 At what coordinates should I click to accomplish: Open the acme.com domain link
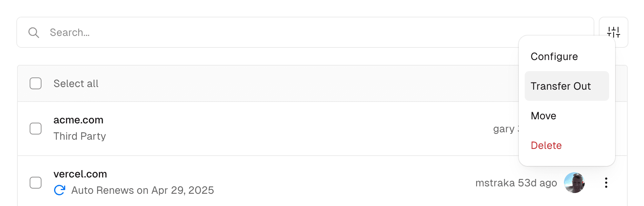[78, 120]
